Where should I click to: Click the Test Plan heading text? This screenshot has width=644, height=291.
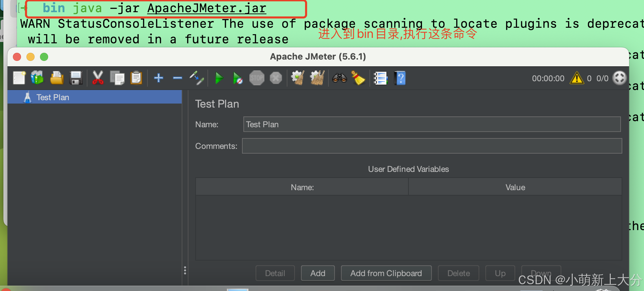(x=217, y=104)
